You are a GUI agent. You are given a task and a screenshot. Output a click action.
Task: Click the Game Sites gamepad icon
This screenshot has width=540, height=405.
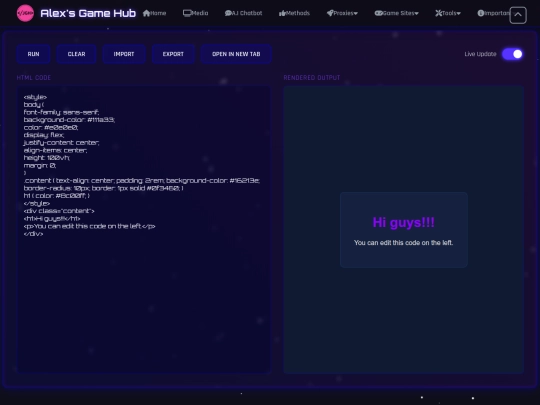point(378,13)
